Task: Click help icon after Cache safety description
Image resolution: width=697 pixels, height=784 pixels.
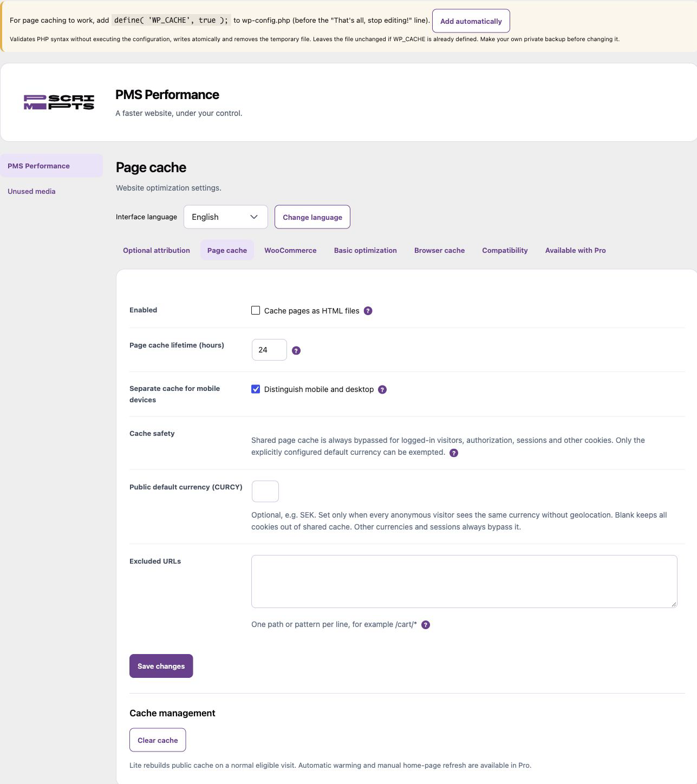Action: (x=454, y=453)
